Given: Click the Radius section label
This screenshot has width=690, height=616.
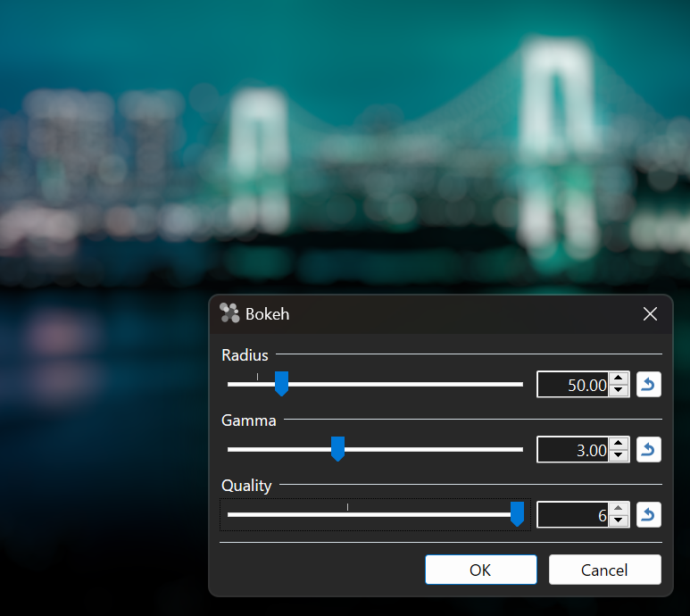Looking at the screenshot, I should (245, 355).
